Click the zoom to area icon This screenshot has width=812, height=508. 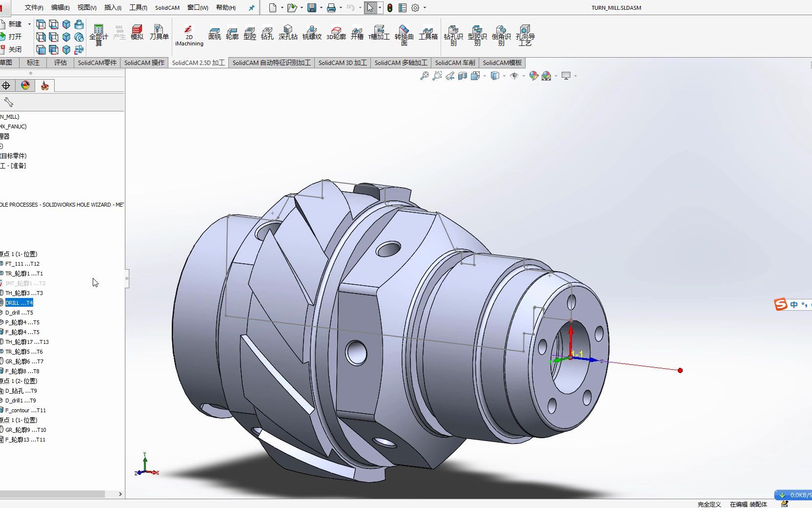[437, 76]
